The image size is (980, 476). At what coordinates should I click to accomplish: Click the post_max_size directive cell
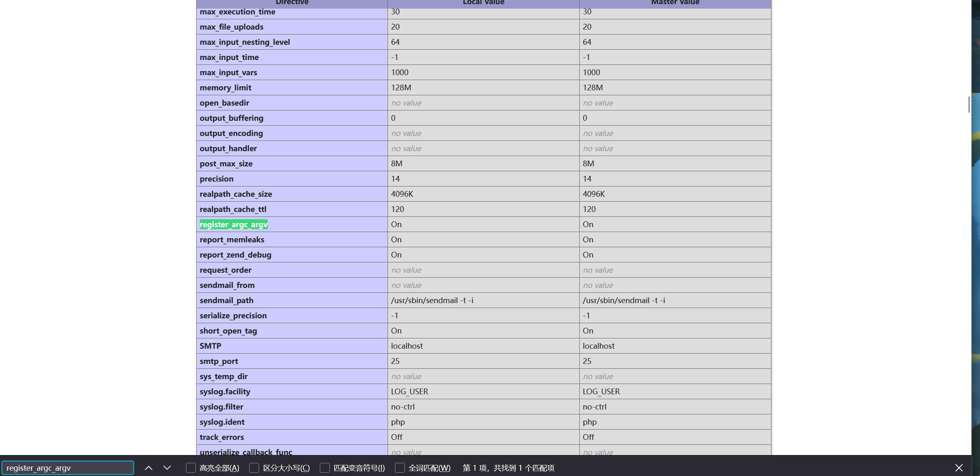pyautogui.click(x=226, y=163)
